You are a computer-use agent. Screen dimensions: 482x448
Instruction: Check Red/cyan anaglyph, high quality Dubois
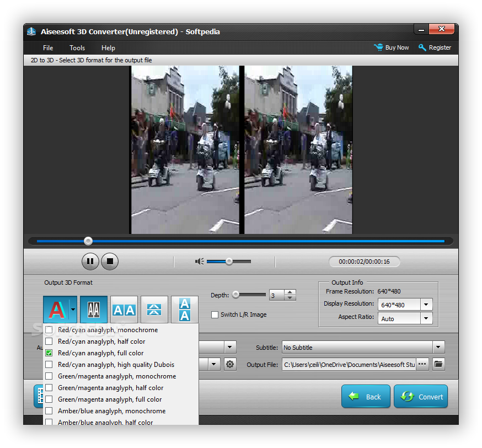coord(49,364)
